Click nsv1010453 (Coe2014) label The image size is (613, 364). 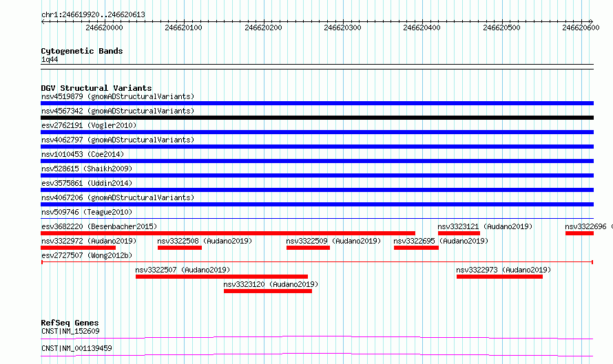(83, 154)
